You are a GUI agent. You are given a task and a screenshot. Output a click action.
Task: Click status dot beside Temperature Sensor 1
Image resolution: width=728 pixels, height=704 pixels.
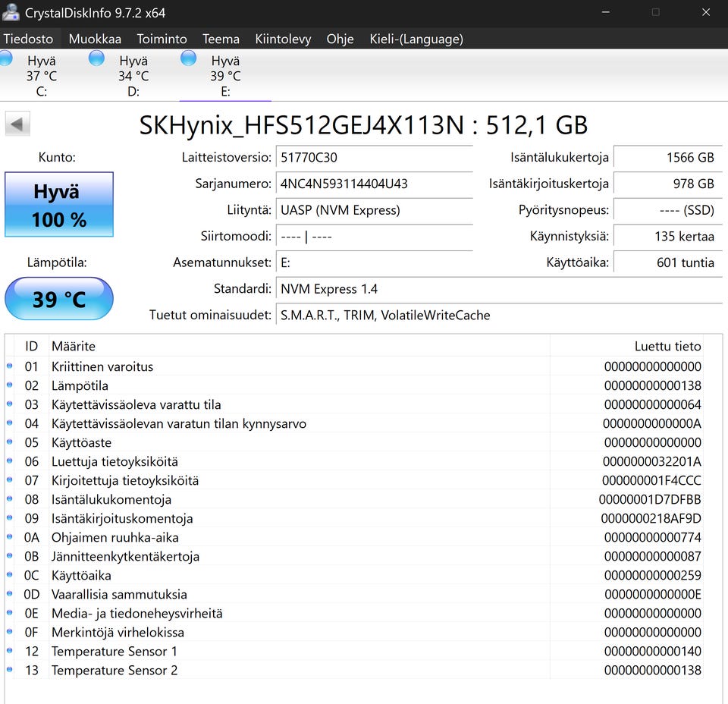(10, 651)
